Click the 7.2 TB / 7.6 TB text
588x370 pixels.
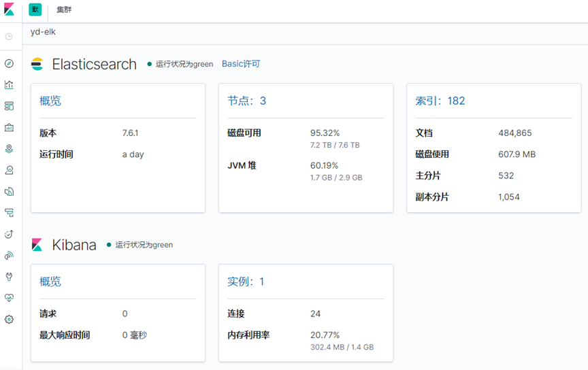[335, 145]
